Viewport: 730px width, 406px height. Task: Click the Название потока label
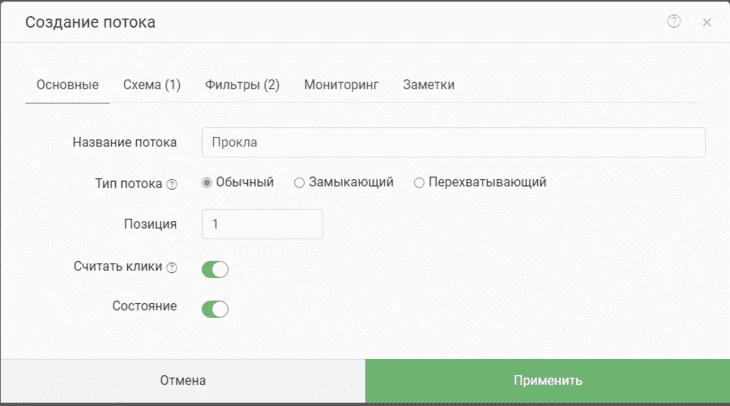click(x=125, y=142)
